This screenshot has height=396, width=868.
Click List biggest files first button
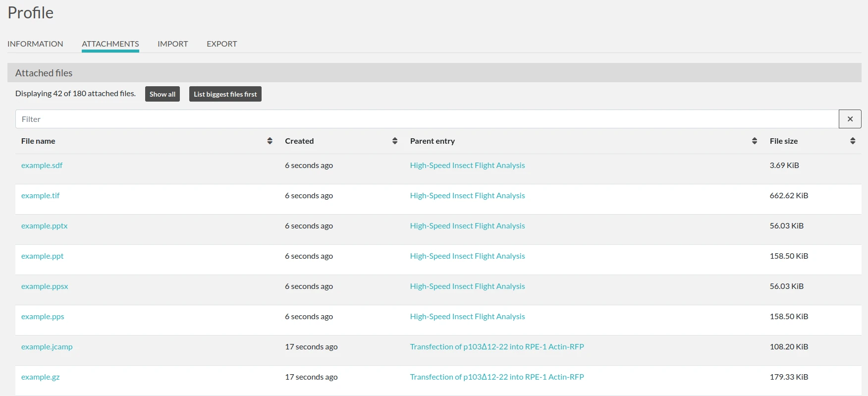coord(225,94)
